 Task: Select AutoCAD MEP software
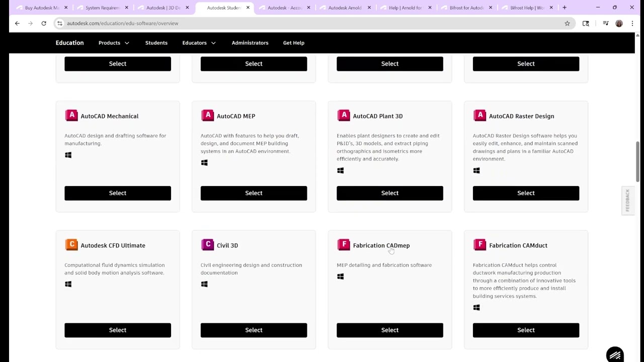(x=254, y=193)
